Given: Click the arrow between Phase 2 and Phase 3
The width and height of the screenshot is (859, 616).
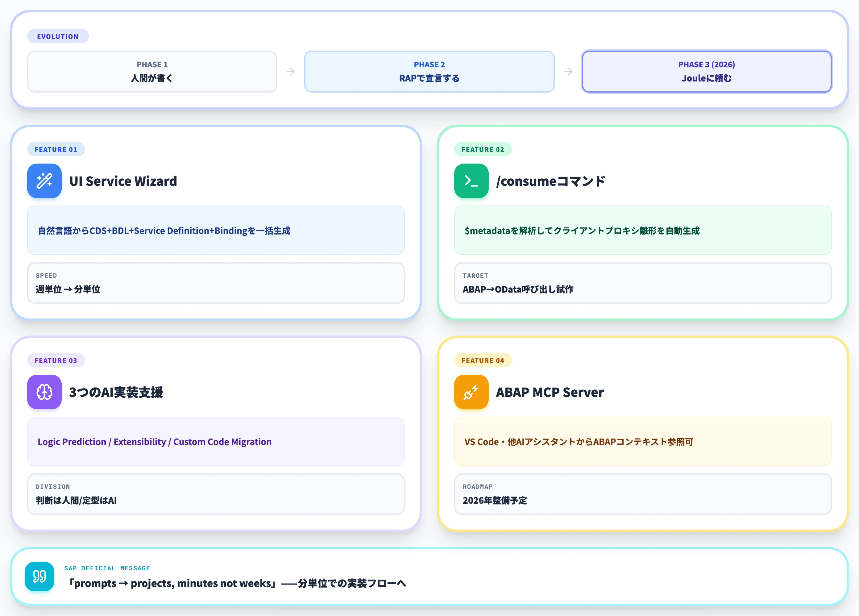Looking at the screenshot, I should pos(568,72).
